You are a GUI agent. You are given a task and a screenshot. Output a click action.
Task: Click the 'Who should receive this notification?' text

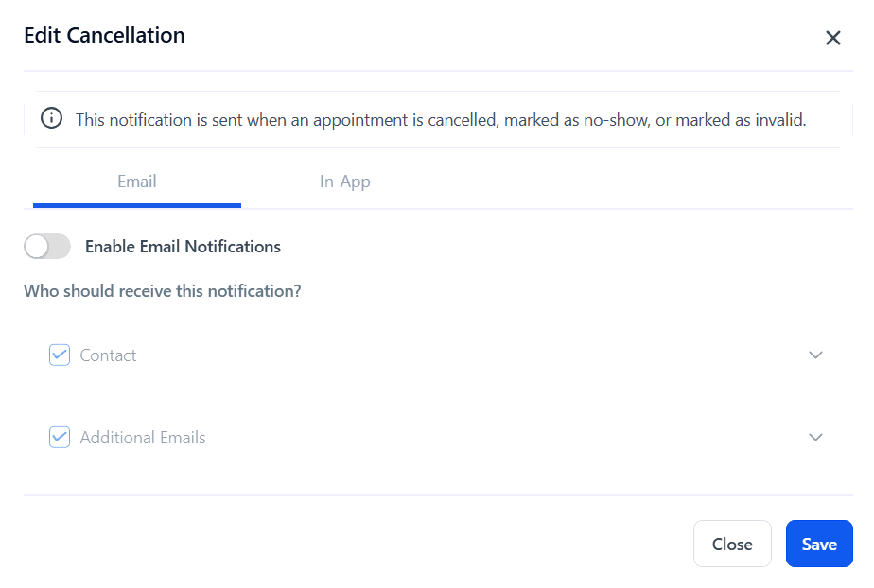pos(163,291)
